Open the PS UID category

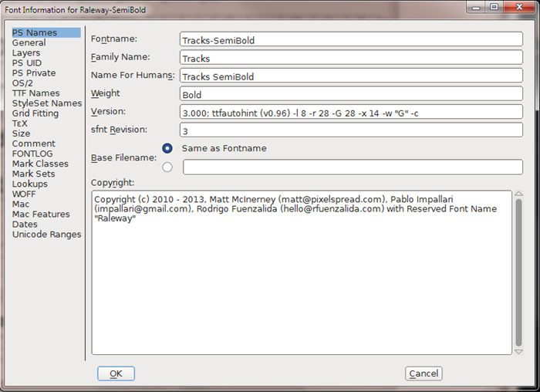27,63
